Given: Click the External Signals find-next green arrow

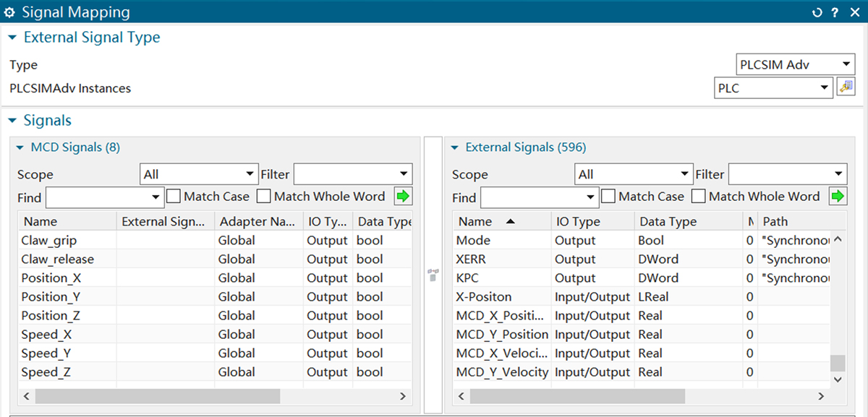Looking at the screenshot, I should coord(838,196).
